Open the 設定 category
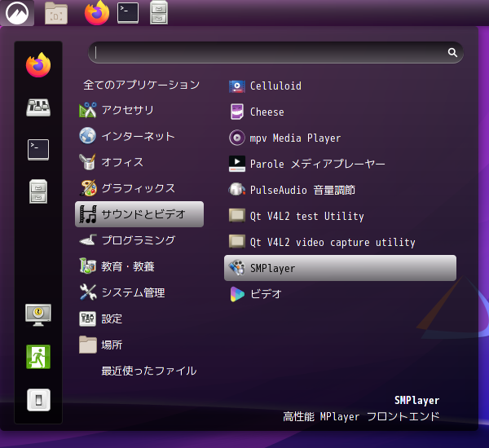The height and width of the screenshot is (448, 489). pos(139,318)
